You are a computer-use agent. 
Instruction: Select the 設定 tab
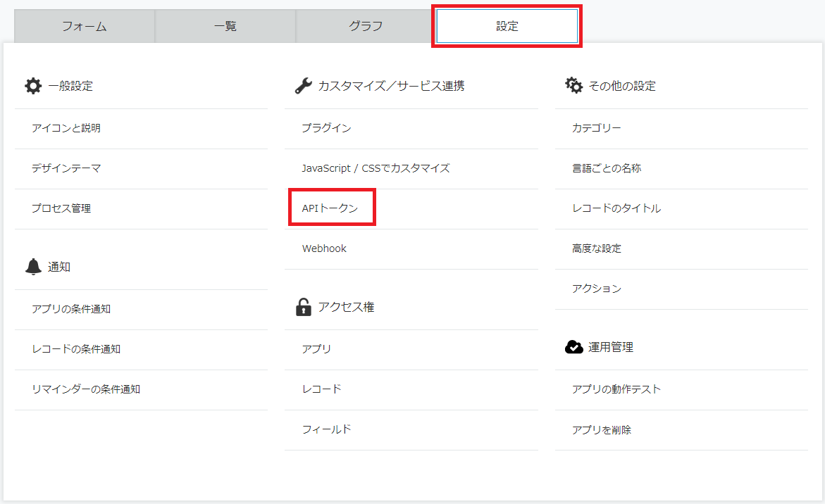click(x=507, y=27)
